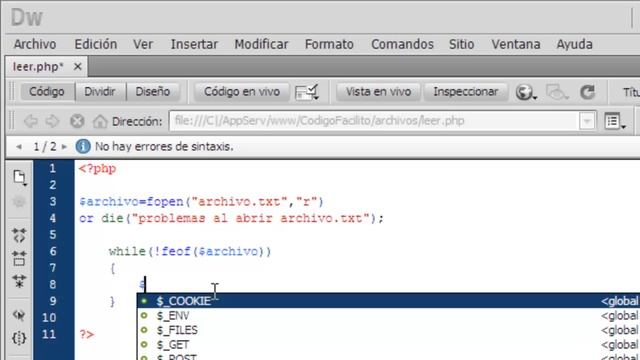Go back in the browser navigation
Screen dimensions: 640x360
click(31, 121)
